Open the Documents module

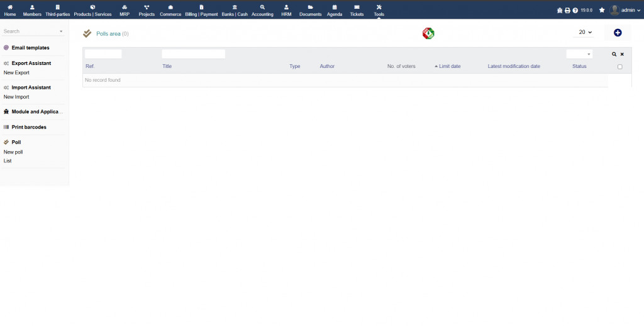pyautogui.click(x=311, y=10)
